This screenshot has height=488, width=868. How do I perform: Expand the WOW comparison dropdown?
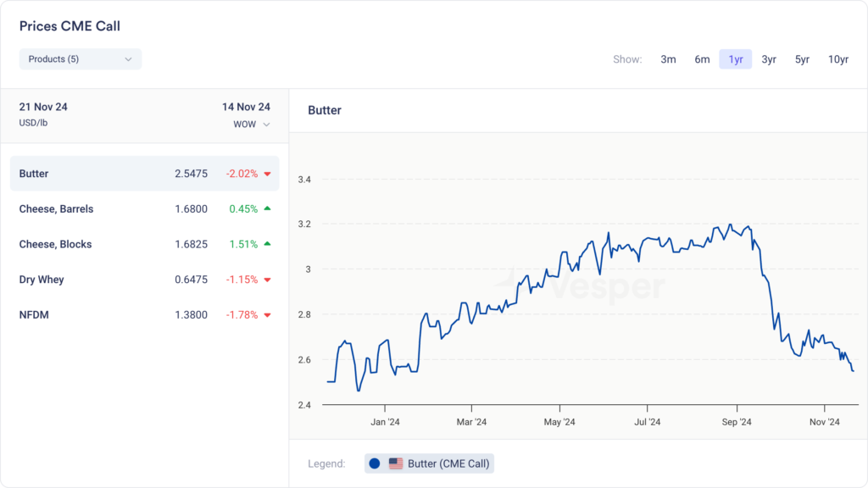(x=252, y=125)
